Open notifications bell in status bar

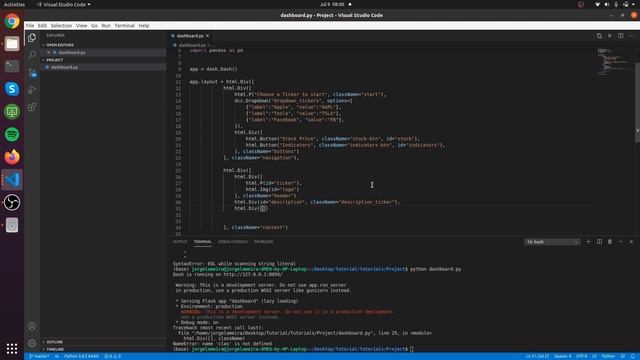coord(633,356)
